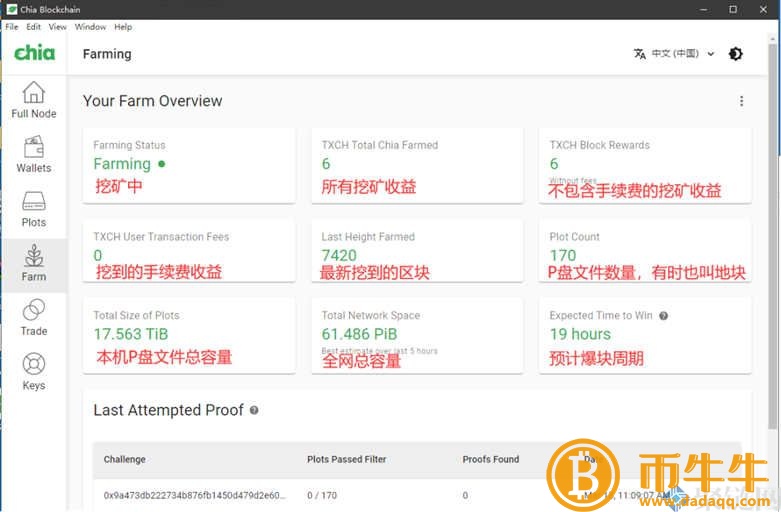The height and width of the screenshot is (512, 781).
Task: Select the Farm sidebar item
Action: coord(34,263)
